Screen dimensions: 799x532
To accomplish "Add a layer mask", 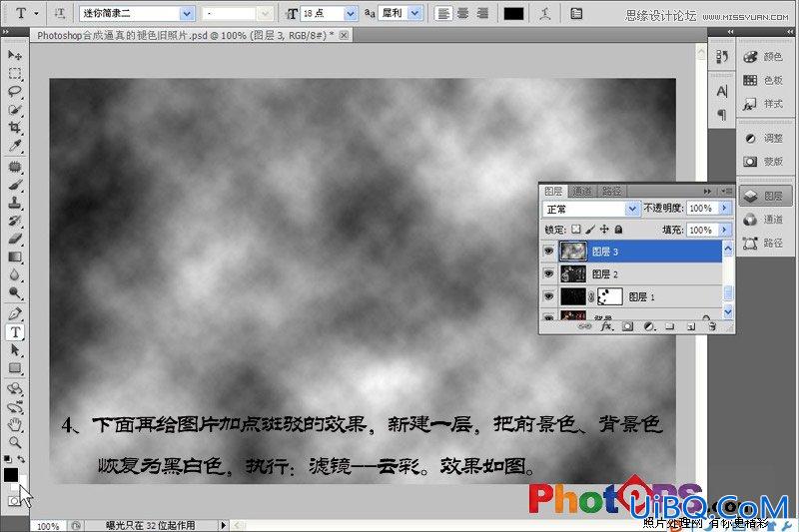I will pos(628,326).
